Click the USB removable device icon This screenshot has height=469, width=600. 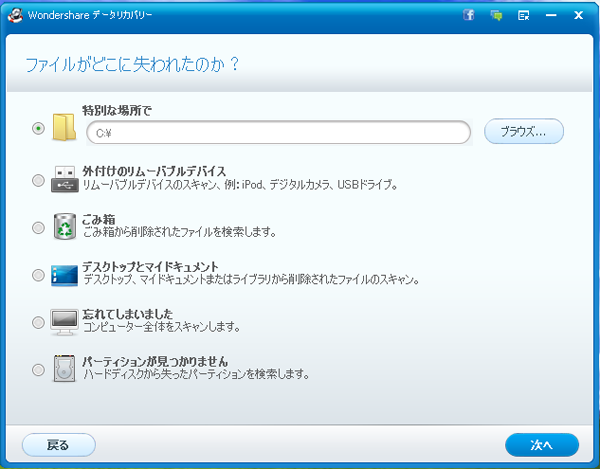coord(65,179)
